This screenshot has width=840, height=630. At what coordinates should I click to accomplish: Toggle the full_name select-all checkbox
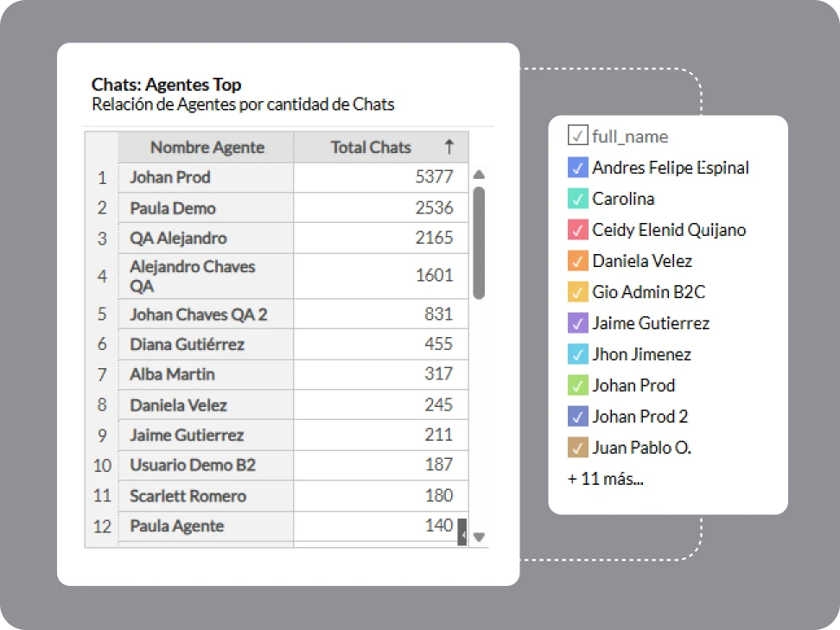tap(577, 136)
